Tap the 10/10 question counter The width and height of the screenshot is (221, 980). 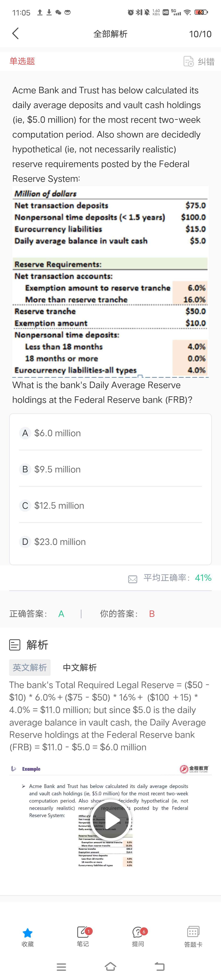point(200,34)
